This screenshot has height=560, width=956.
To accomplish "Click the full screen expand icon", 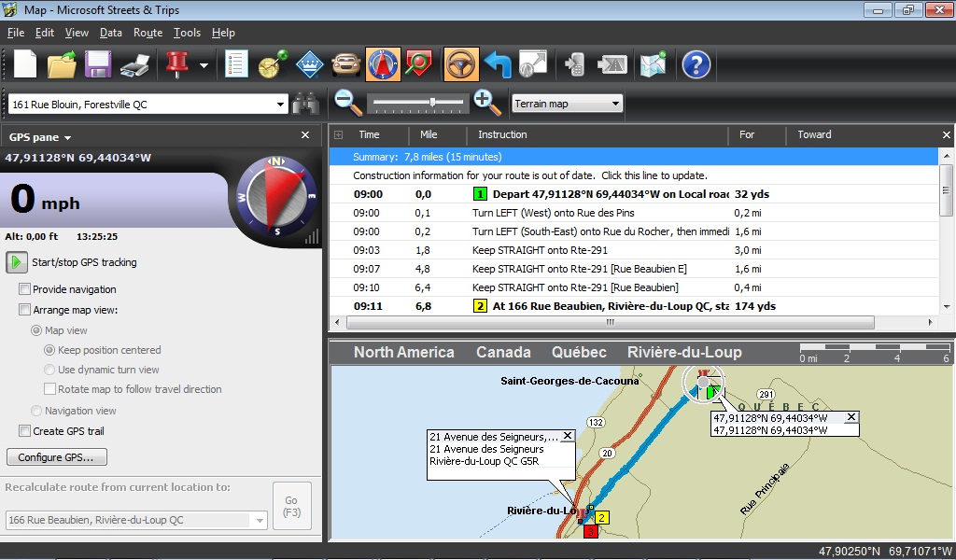I will (x=533, y=64).
